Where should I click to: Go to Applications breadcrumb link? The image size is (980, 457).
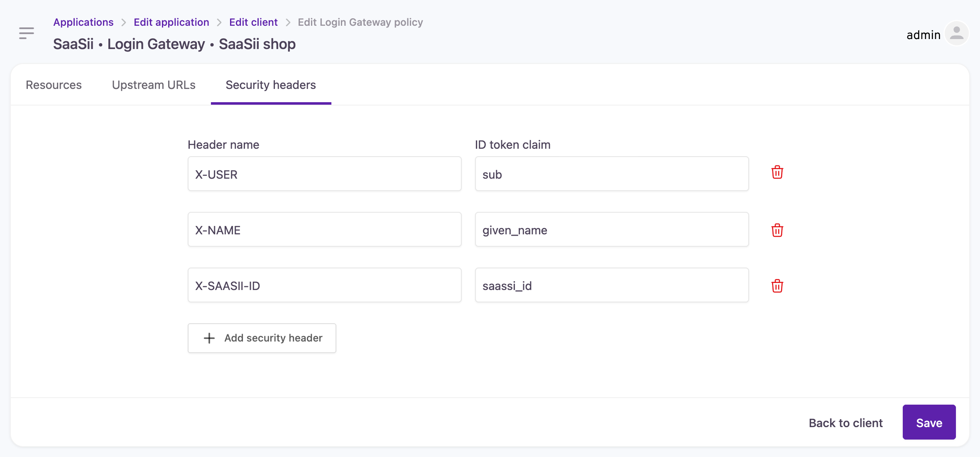tap(83, 22)
